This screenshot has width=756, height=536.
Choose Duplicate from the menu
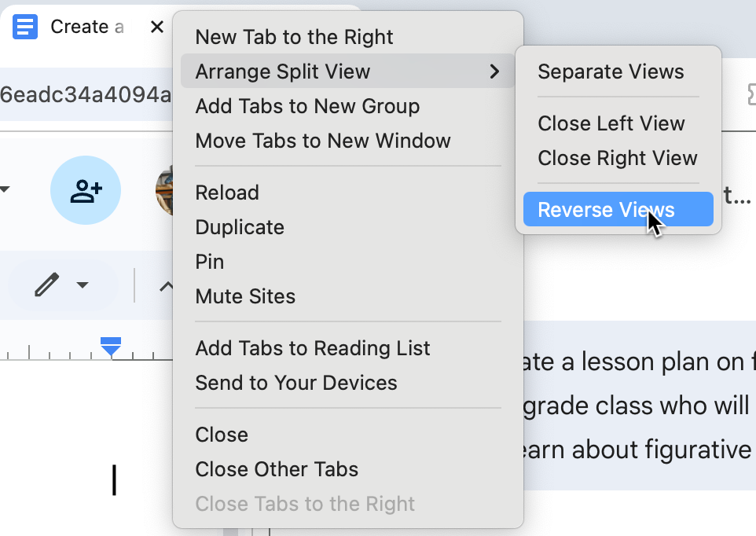point(240,227)
